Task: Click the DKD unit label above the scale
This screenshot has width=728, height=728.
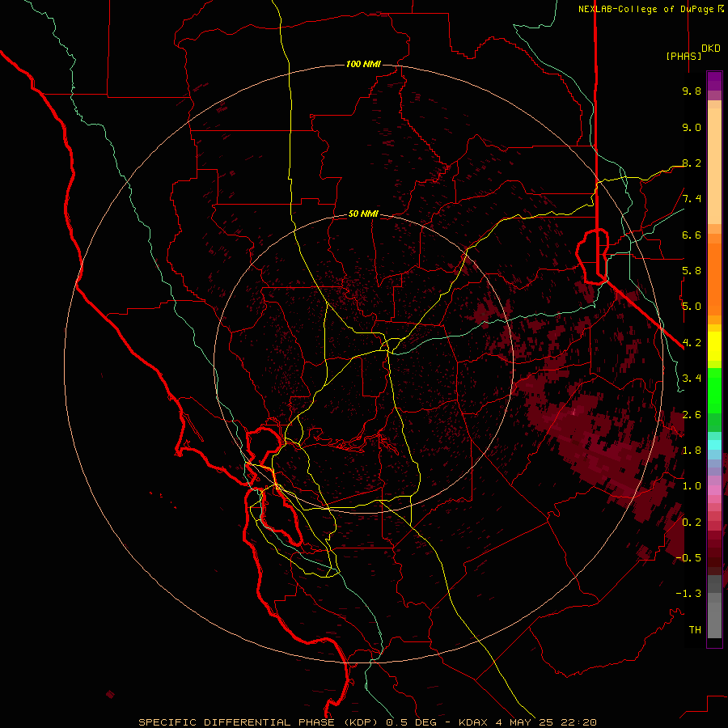Action: 711,49
